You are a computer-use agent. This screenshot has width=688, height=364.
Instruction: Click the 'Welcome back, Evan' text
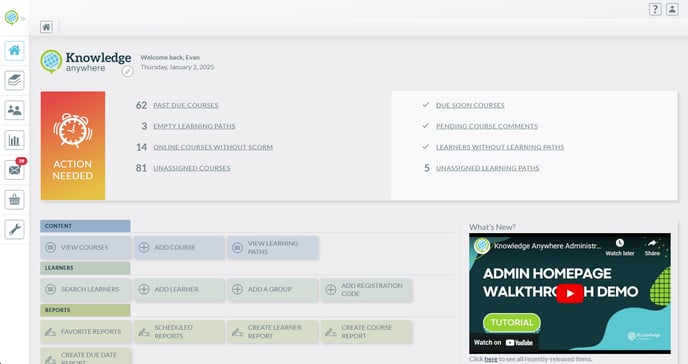click(170, 57)
